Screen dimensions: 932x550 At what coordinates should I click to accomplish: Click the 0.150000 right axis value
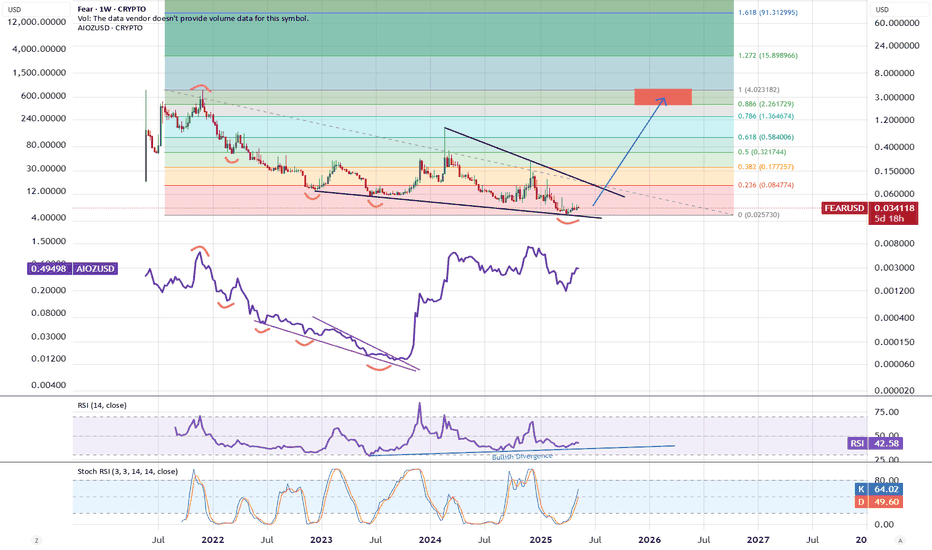point(894,171)
